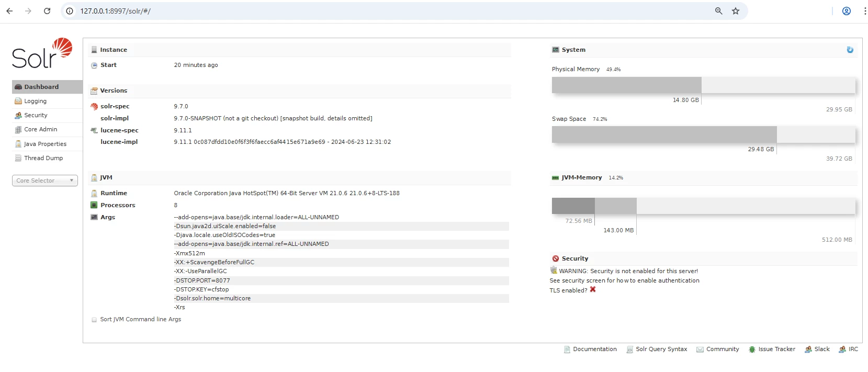Viewport: 868px width, 372px height.
Task: Click the Security prohibited icon
Action: coord(556,258)
